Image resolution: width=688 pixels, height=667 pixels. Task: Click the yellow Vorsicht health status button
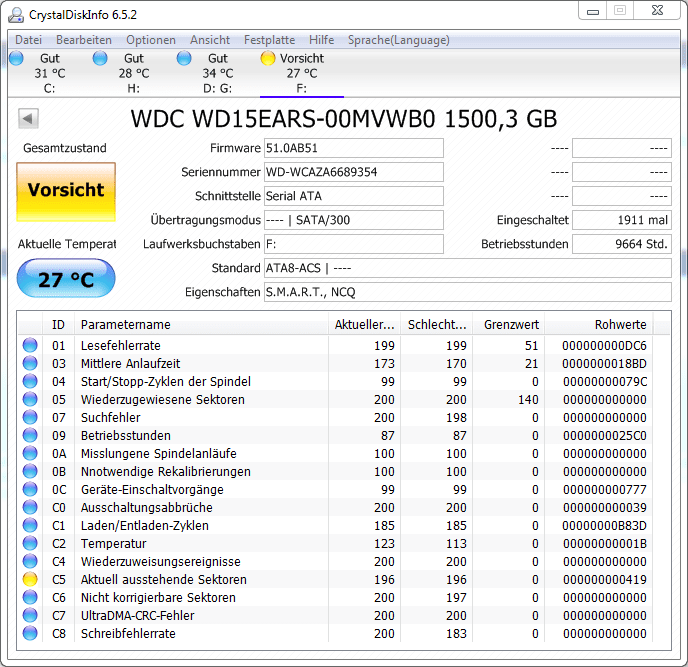click(66, 190)
